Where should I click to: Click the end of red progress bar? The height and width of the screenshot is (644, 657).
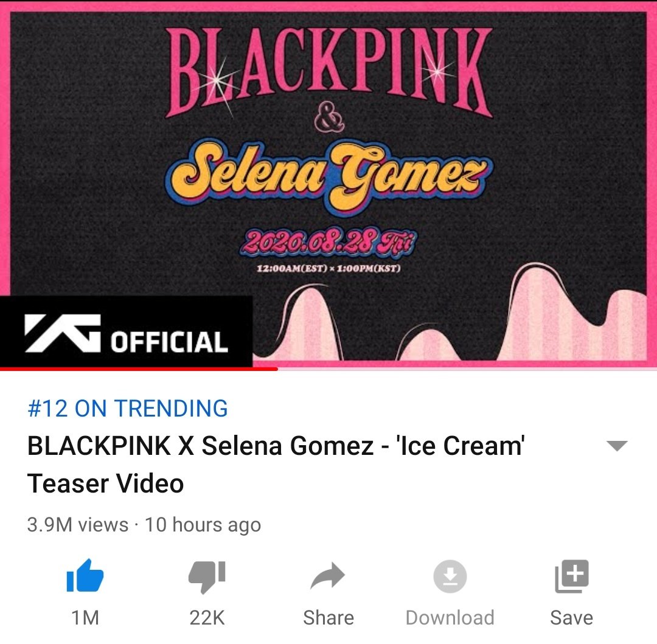point(277,369)
